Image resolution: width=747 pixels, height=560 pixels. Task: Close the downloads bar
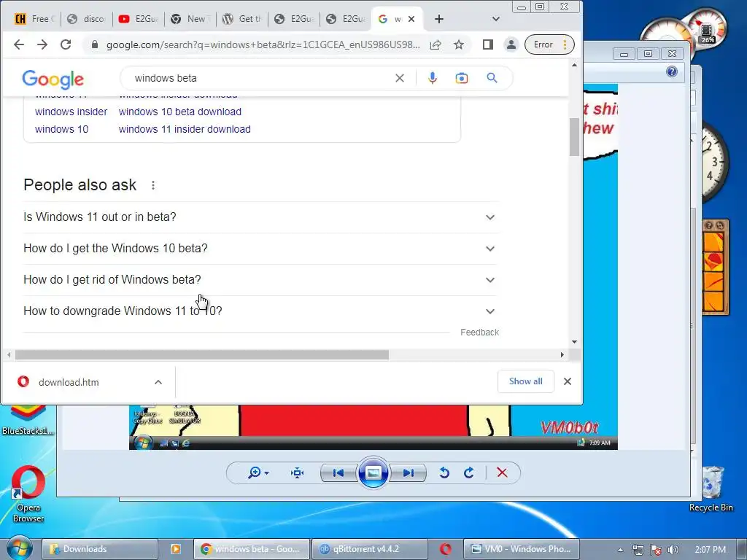[568, 381]
